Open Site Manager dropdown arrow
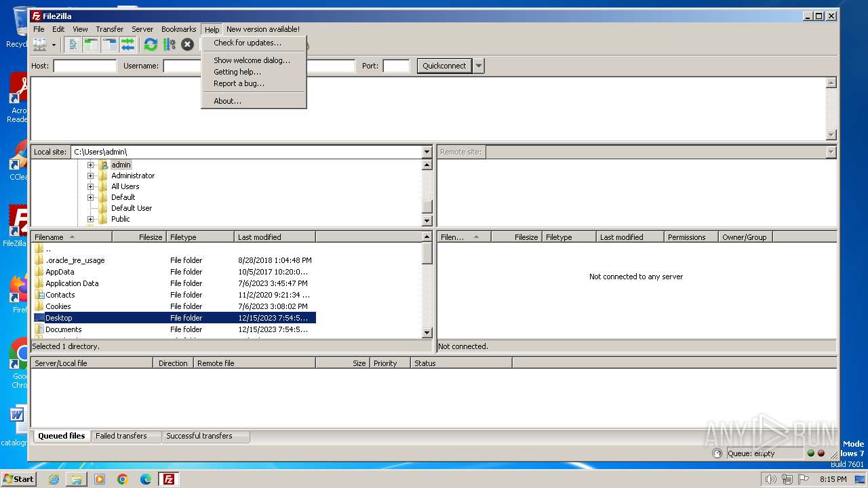This screenshot has height=488, width=868. [x=54, y=45]
